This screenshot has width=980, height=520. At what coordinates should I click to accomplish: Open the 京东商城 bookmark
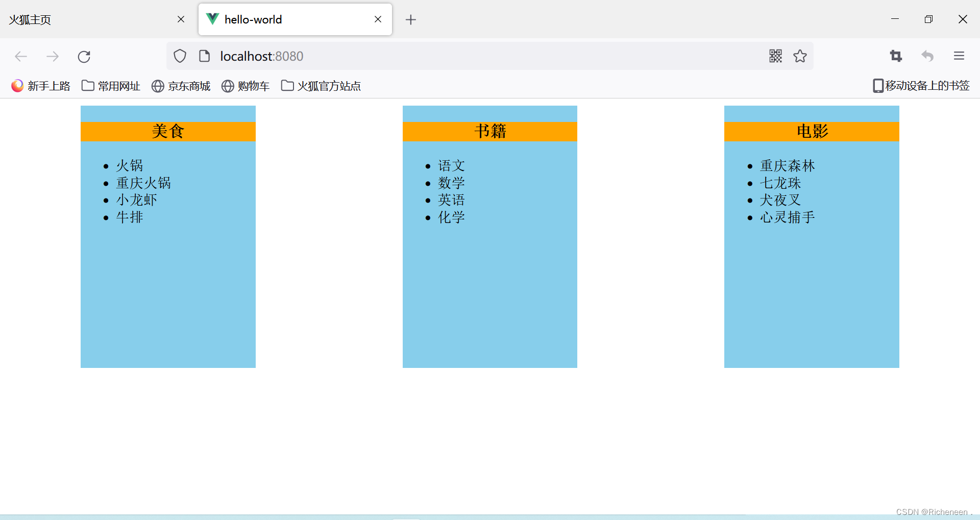click(181, 86)
